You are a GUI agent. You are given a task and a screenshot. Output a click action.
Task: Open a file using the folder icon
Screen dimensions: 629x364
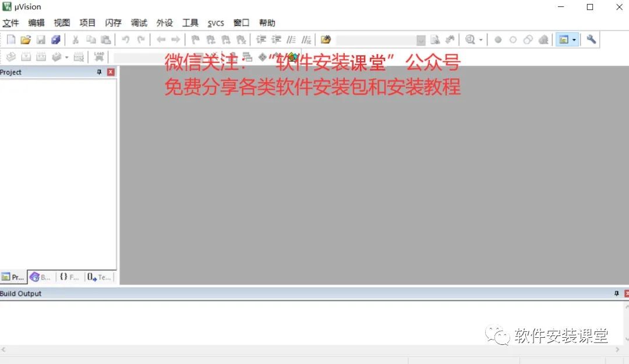pyautogui.click(x=26, y=40)
